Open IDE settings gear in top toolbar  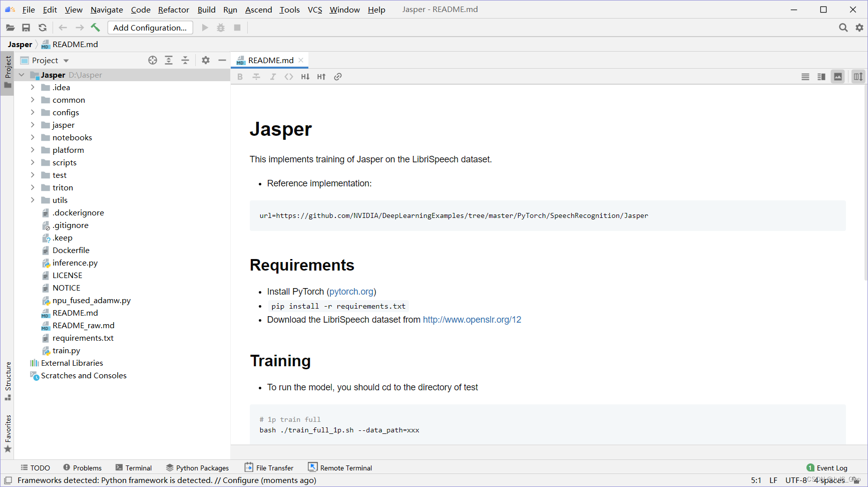pyautogui.click(x=859, y=28)
